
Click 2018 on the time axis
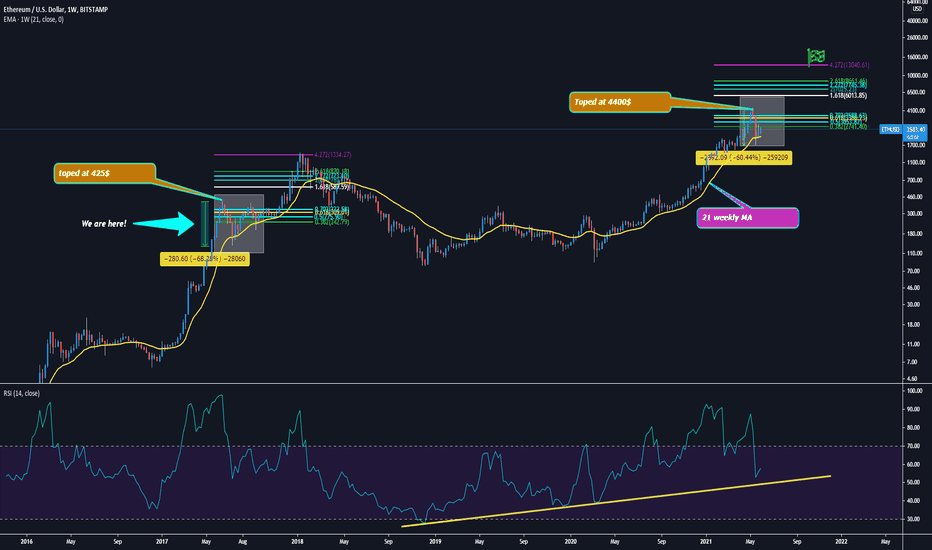click(298, 542)
